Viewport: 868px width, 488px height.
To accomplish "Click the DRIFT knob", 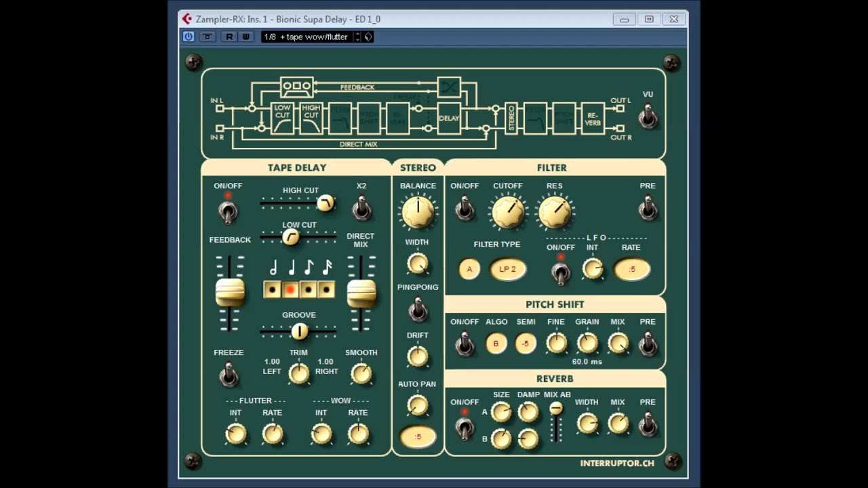I will click(418, 357).
